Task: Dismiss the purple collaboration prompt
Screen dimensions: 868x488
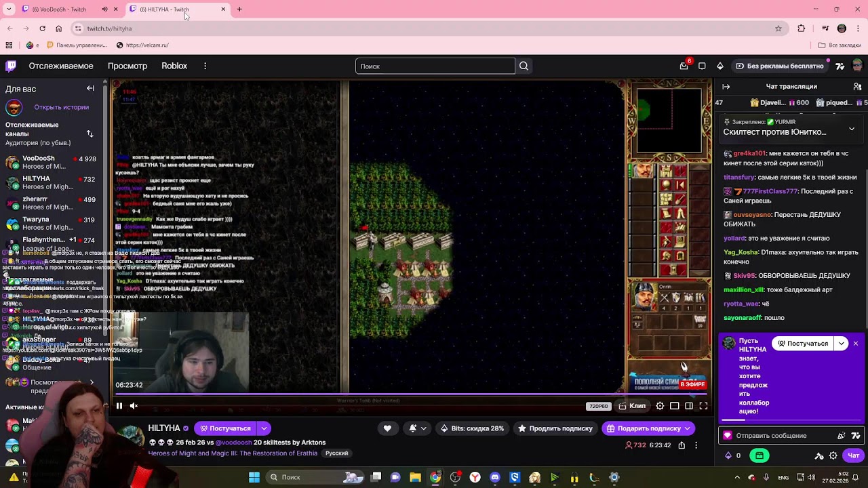Action: 856,344
